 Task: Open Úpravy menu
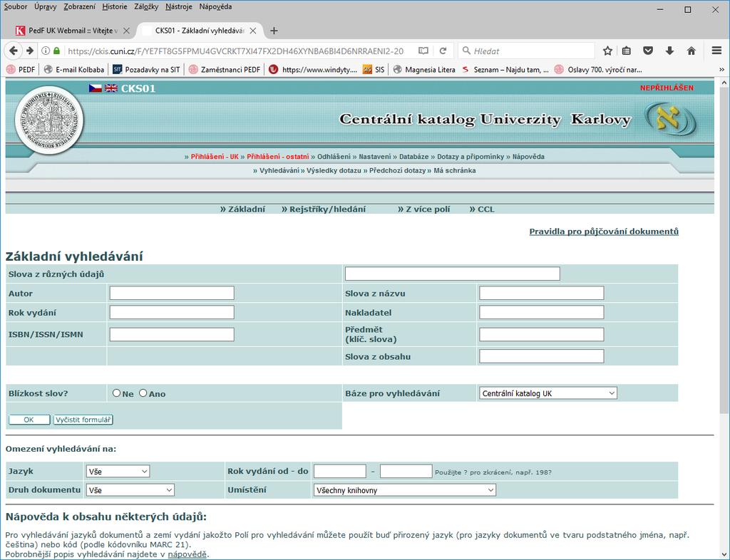click(45, 6)
